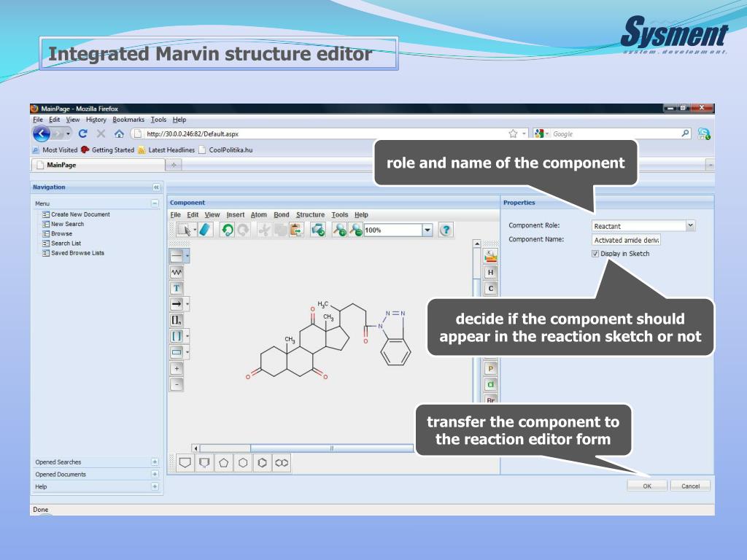Click the Cut scissors icon
Screen dimensions: 747x560
point(264,230)
